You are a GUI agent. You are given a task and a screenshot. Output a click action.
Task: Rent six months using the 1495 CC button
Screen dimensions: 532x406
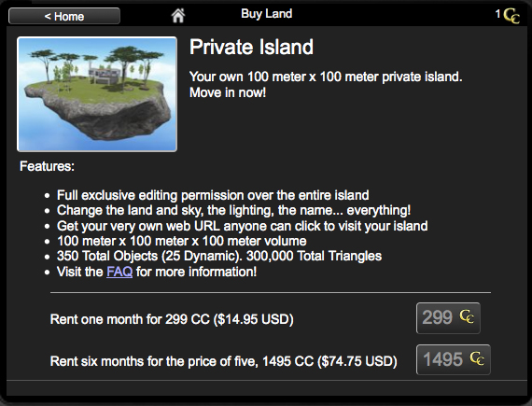(454, 359)
